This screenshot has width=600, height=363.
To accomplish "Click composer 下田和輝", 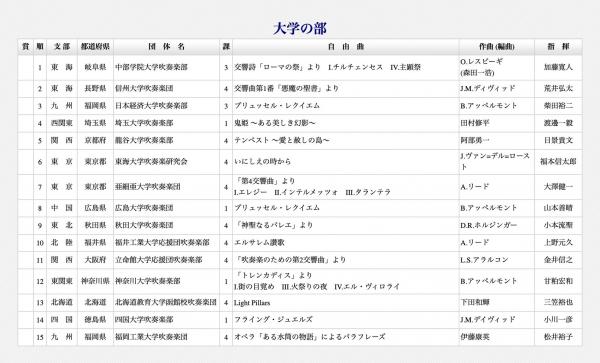I will click(475, 303).
